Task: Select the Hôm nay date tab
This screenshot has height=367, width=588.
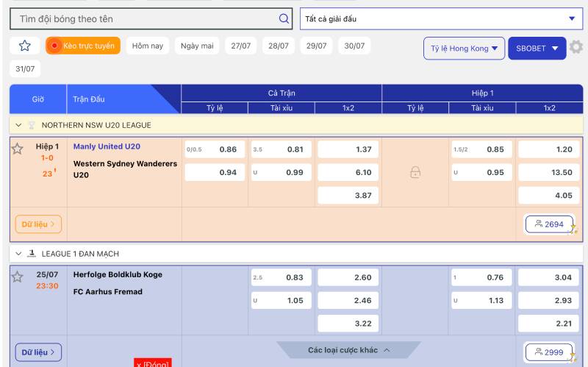Action: click(147, 46)
